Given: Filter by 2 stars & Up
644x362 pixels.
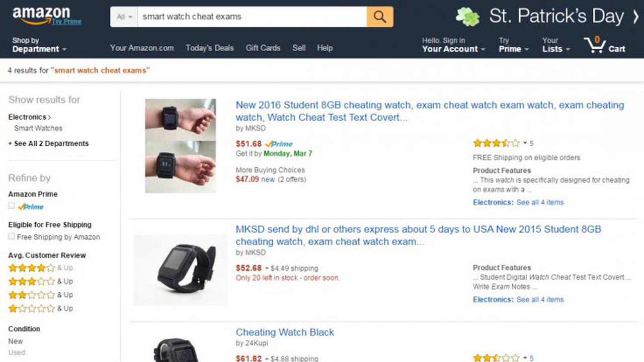Looking at the screenshot, I should coord(32,295).
